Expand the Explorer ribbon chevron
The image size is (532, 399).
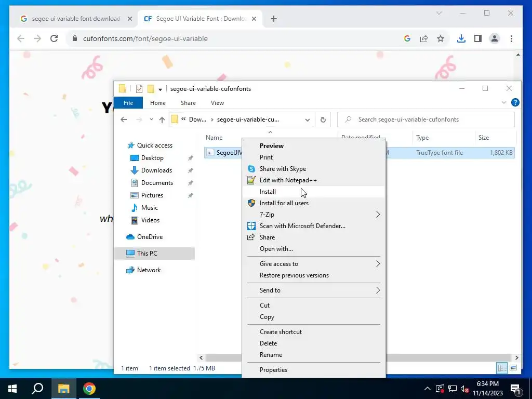(x=503, y=102)
